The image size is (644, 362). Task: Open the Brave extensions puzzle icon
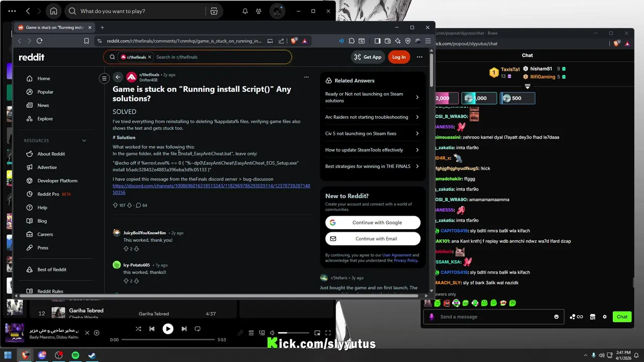click(x=352, y=41)
